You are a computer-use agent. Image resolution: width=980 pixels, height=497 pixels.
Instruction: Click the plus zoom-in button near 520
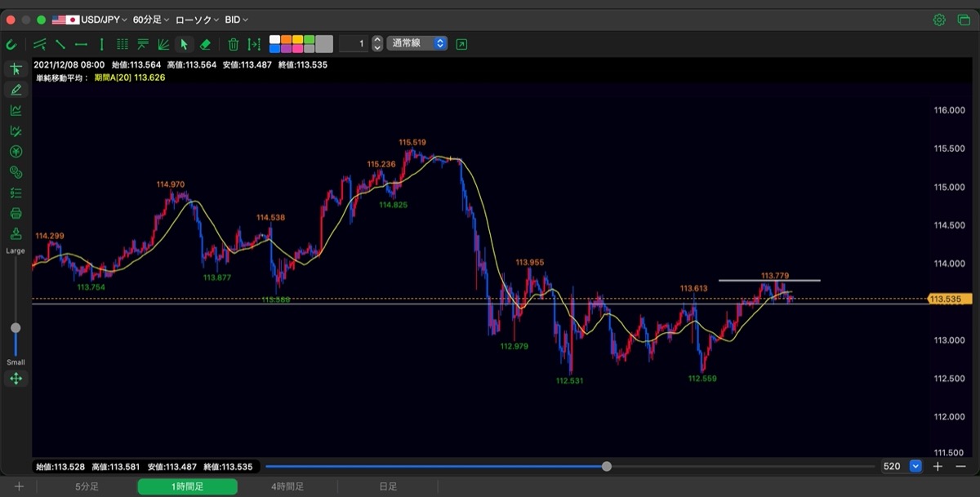click(x=938, y=466)
